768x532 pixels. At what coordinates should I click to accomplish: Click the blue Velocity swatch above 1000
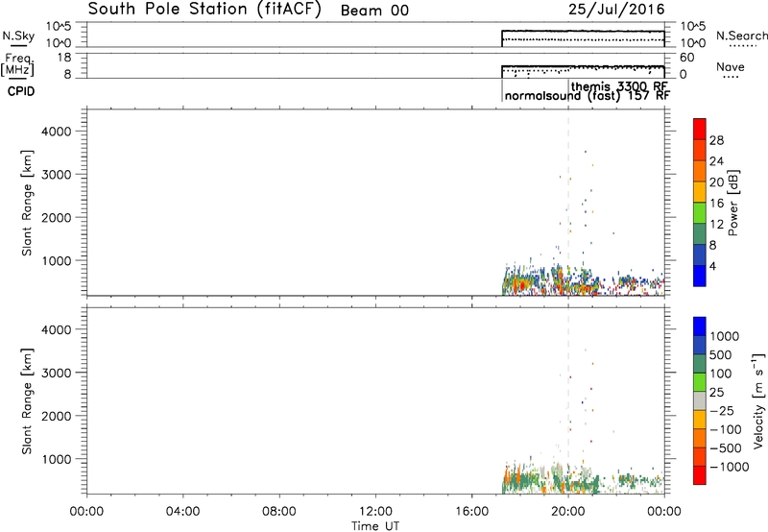pos(700,326)
